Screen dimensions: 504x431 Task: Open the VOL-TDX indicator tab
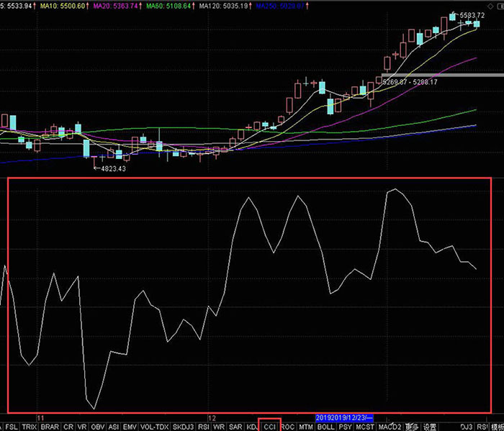point(155,427)
